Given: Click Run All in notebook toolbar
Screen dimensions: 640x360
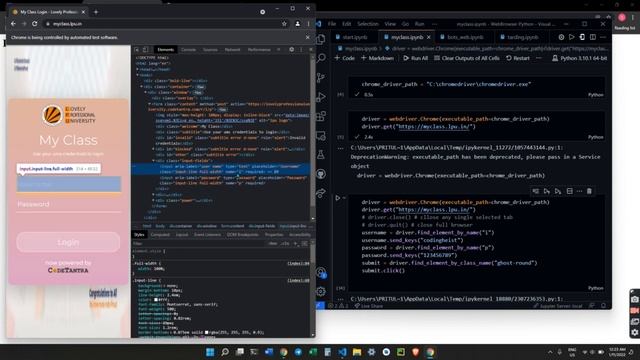Looking at the screenshot, I should coord(416,58).
